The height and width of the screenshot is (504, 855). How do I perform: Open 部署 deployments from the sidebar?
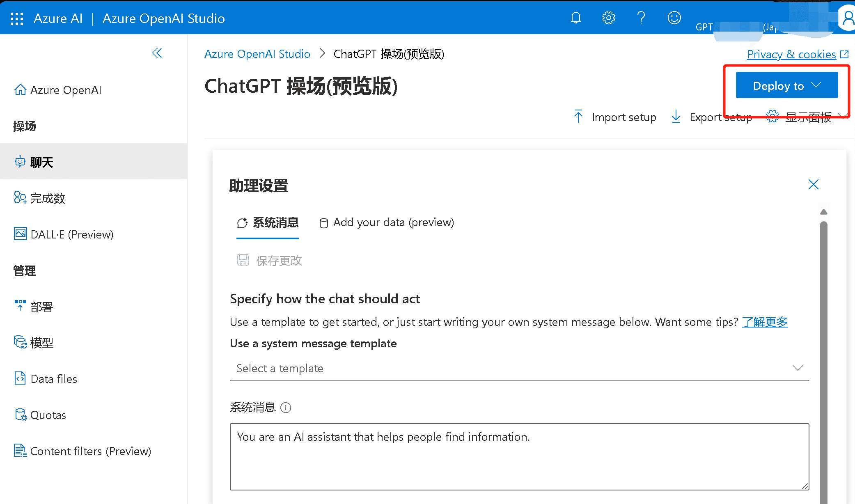coord(42,306)
